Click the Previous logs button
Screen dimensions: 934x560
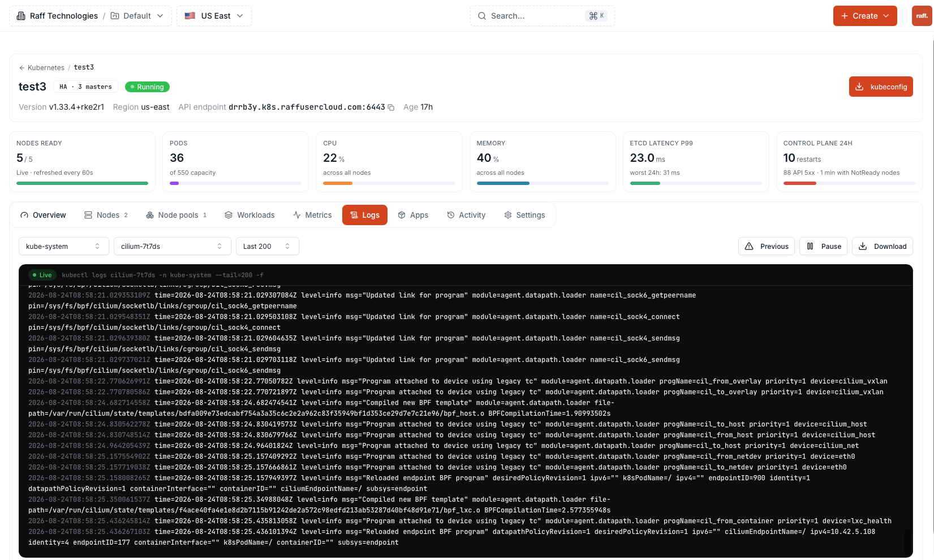coord(767,246)
